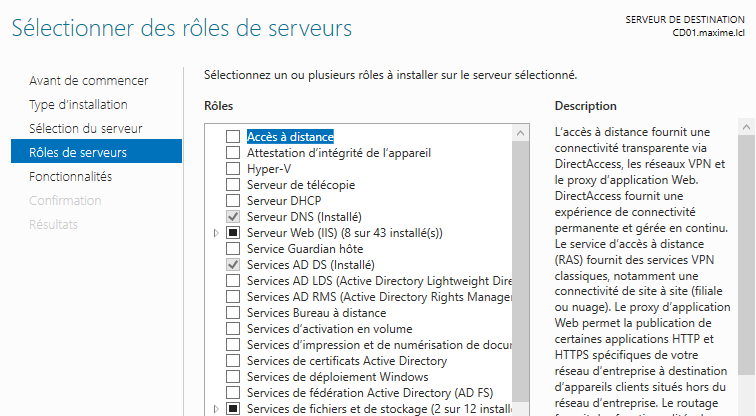Check the Services Bureau à distance box
This screenshot has height=416, width=756.
[x=233, y=313]
